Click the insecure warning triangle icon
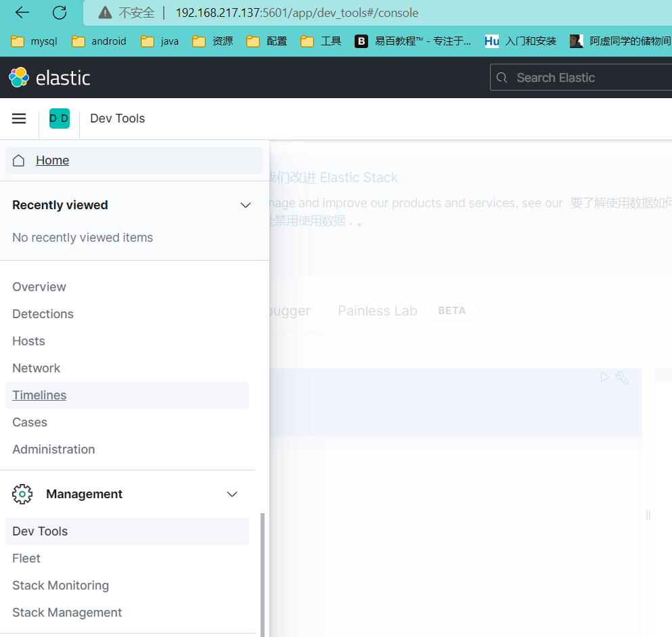This screenshot has width=672, height=637. pyautogui.click(x=105, y=13)
